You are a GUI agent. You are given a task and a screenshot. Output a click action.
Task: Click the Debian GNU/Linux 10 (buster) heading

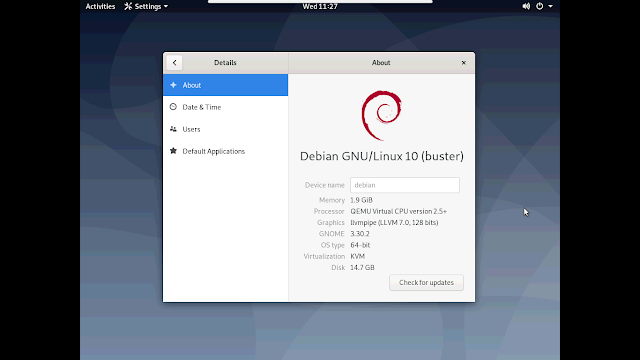click(382, 156)
